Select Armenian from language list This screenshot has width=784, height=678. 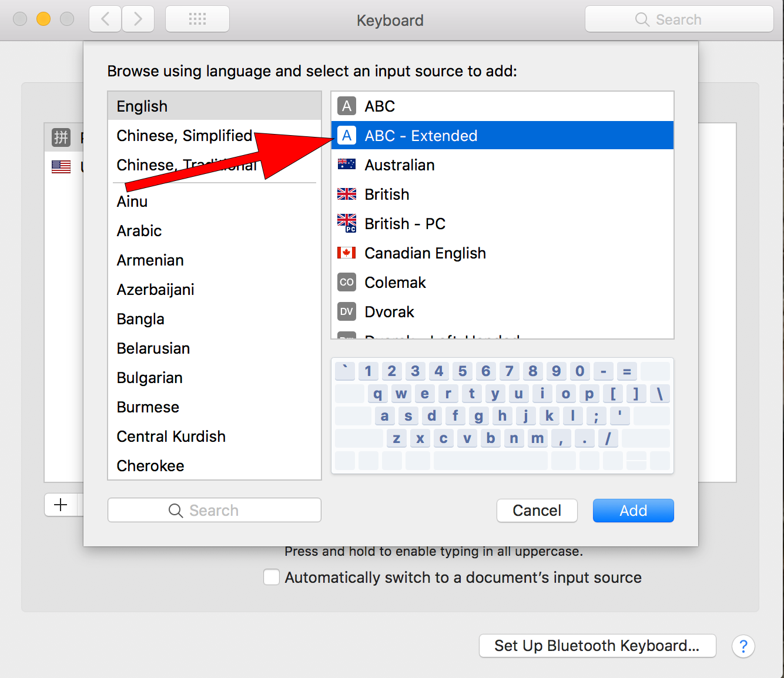tap(150, 260)
